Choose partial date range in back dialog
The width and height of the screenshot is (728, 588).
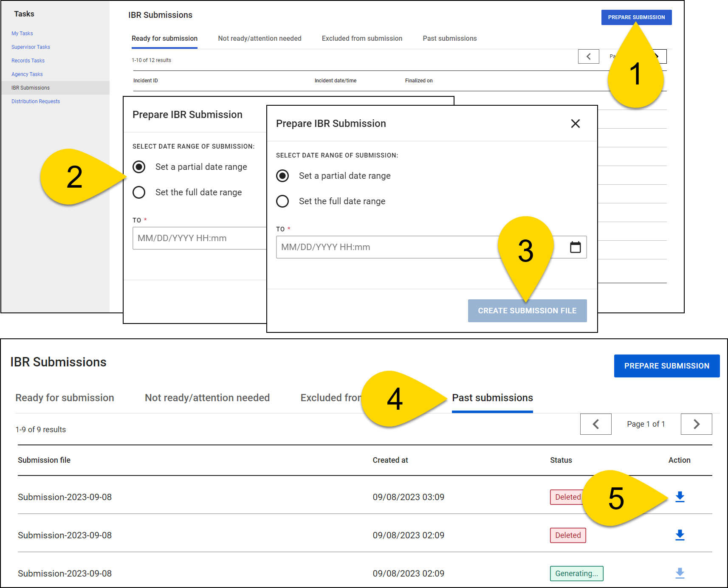pos(139,167)
